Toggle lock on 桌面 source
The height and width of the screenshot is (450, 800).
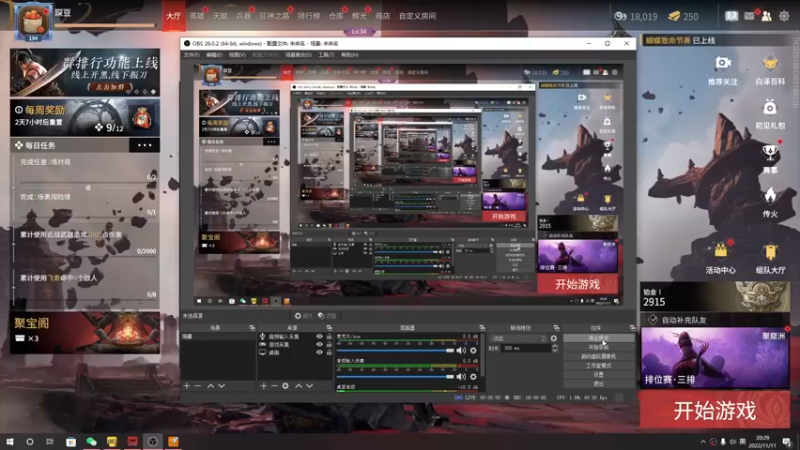click(329, 352)
